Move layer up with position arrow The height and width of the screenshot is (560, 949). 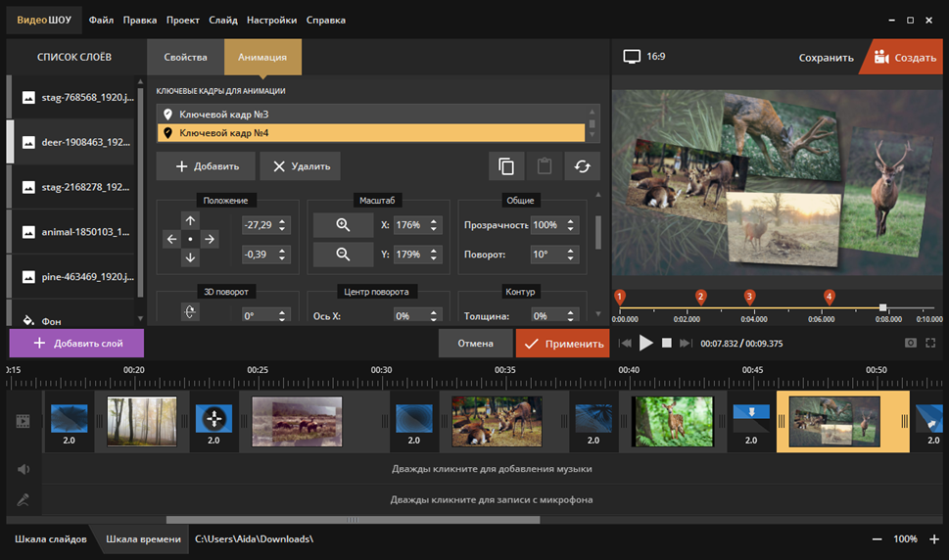point(190,220)
